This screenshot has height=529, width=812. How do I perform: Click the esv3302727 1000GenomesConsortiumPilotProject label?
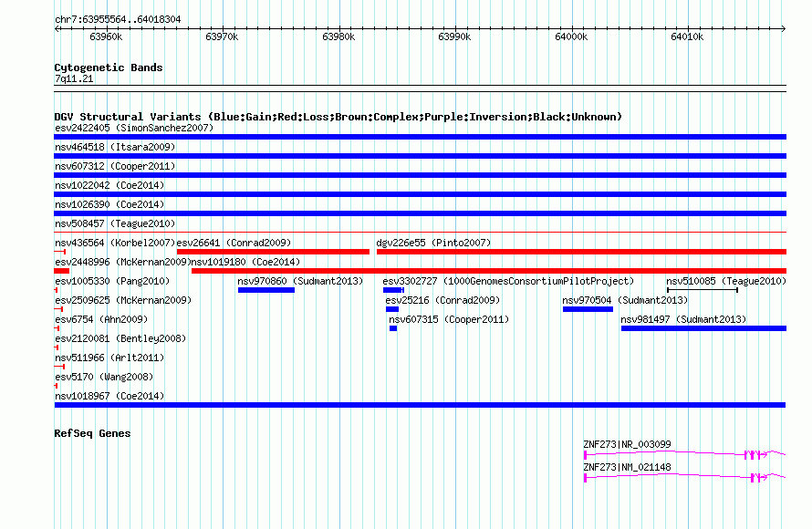pos(508,281)
